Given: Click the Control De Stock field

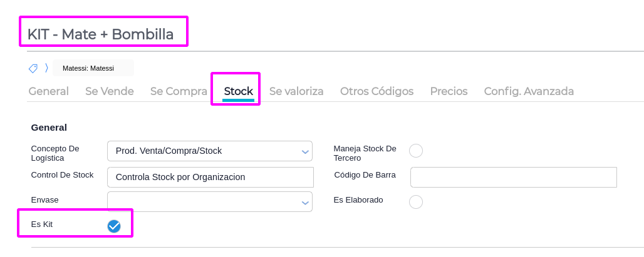Looking at the screenshot, I should tap(210, 177).
